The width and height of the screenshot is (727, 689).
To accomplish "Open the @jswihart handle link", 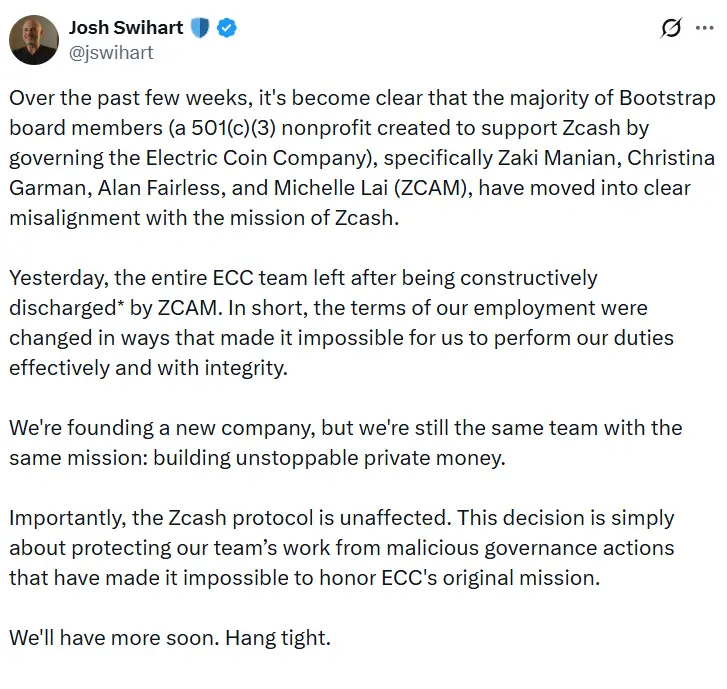I will point(111,53).
